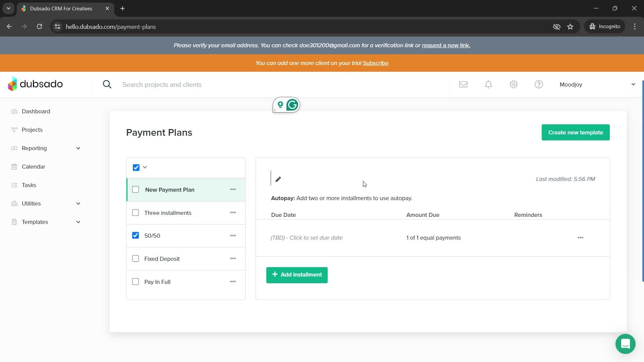Open Calendar in sidebar
644x362 pixels.
click(x=33, y=167)
